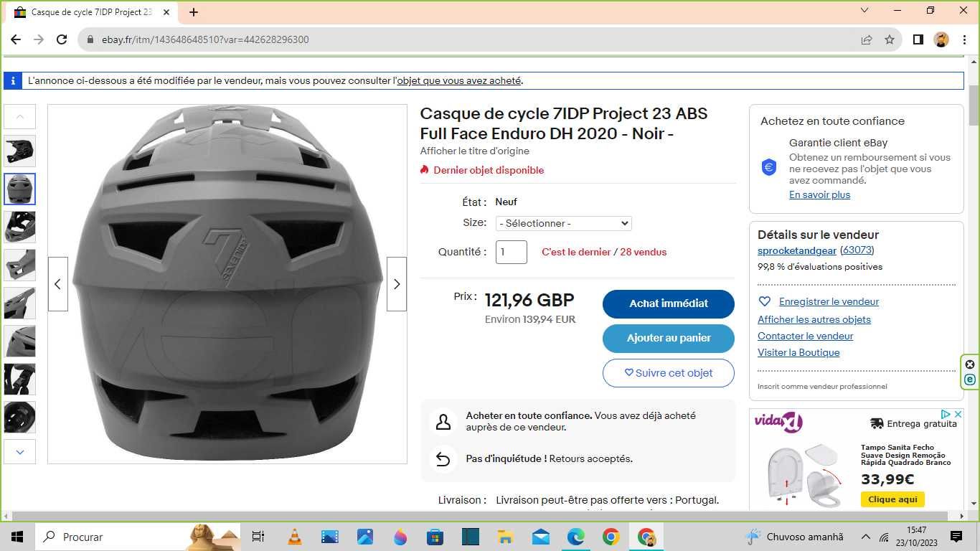
Task: Open the floating 'e' side widget
Action: tap(970, 380)
